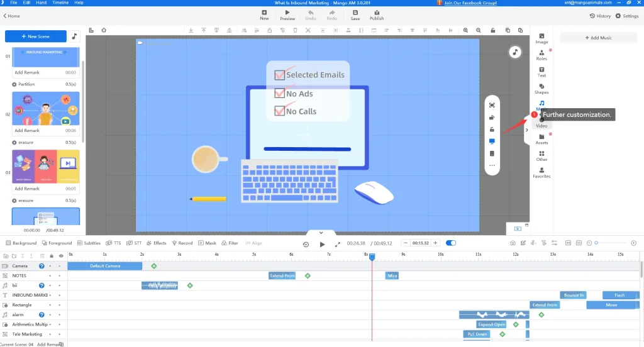Click the Preview play icon in toolbar
Image resolution: width=644 pixels, height=347 pixels.
(x=287, y=14)
